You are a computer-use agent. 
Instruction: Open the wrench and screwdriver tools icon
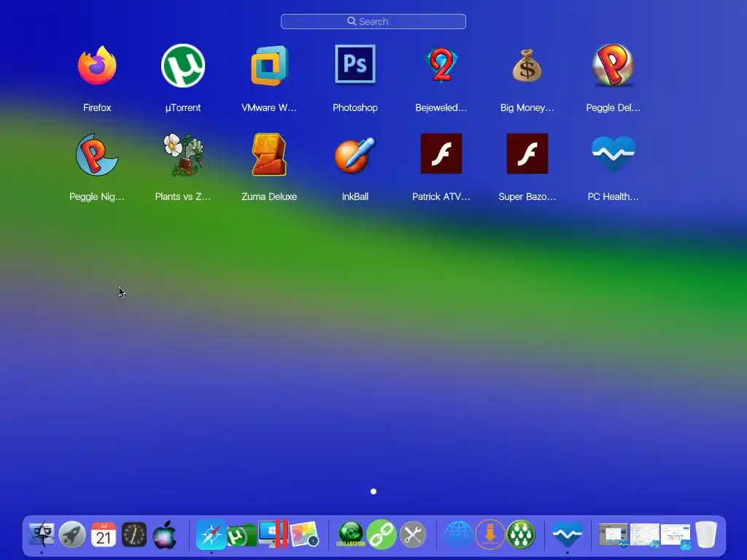pyautogui.click(x=413, y=534)
